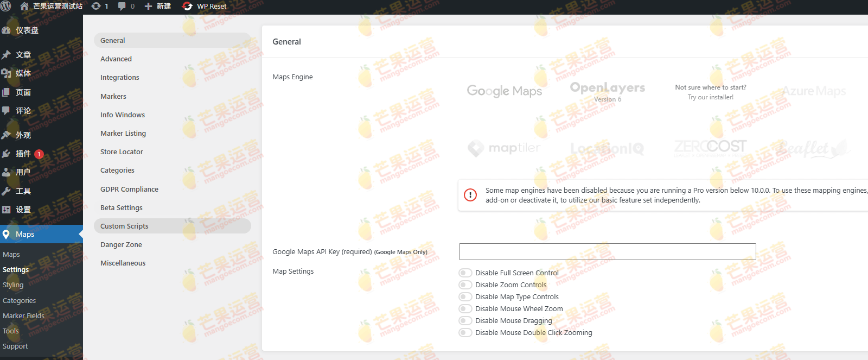Screen dimensions: 868x360
Task: Open the comments bubble icon in admin bar
Action: 122,7
